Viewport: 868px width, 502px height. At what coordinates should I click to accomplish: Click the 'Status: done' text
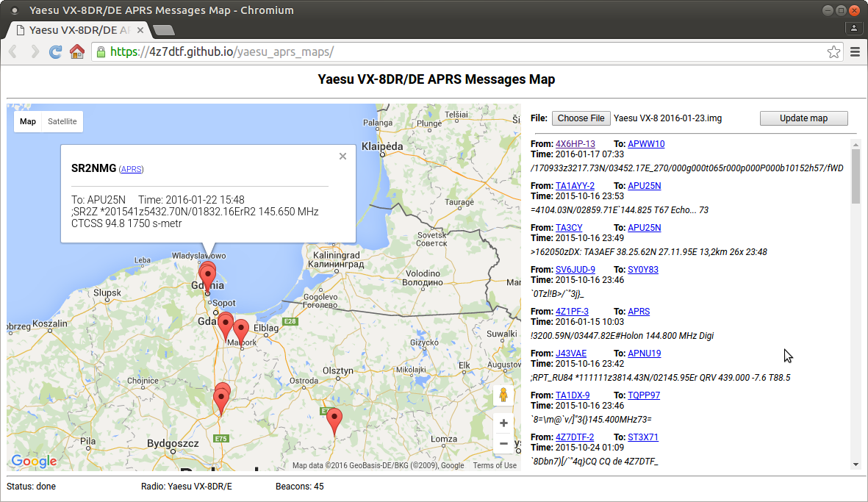tap(31, 487)
